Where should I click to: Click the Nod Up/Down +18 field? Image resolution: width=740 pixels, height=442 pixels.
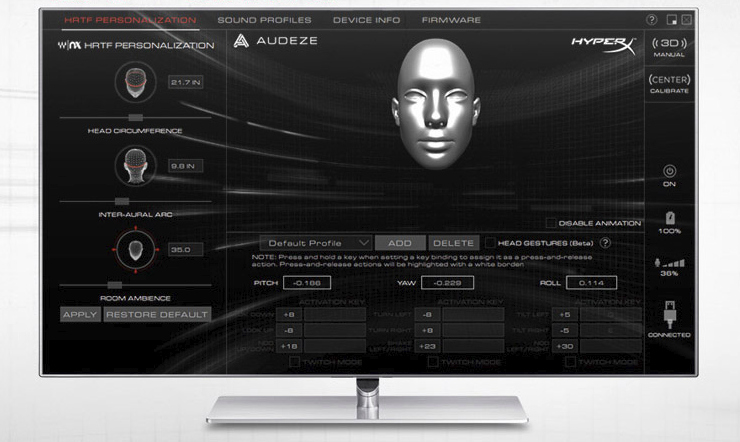pos(289,346)
